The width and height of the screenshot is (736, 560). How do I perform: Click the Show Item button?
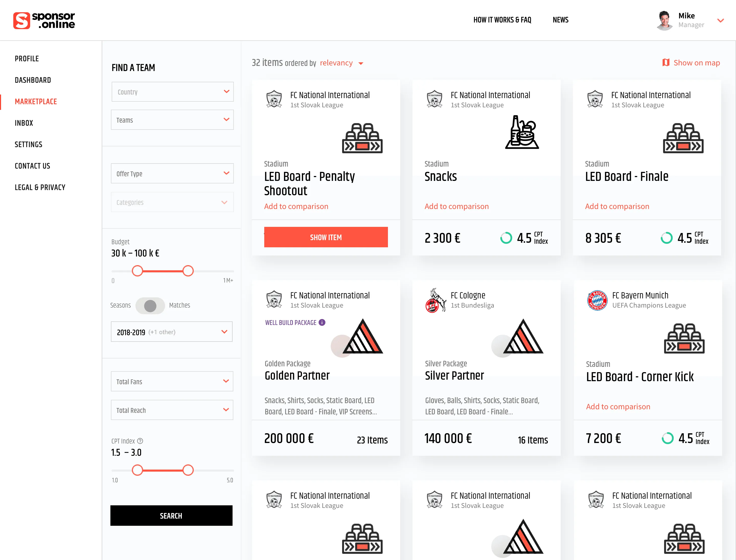click(x=326, y=237)
